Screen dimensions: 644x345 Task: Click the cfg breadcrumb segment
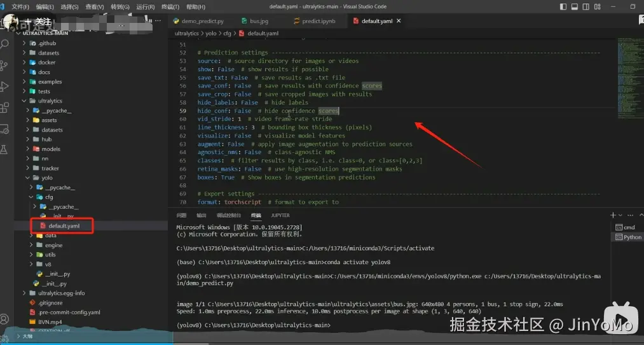(x=227, y=33)
